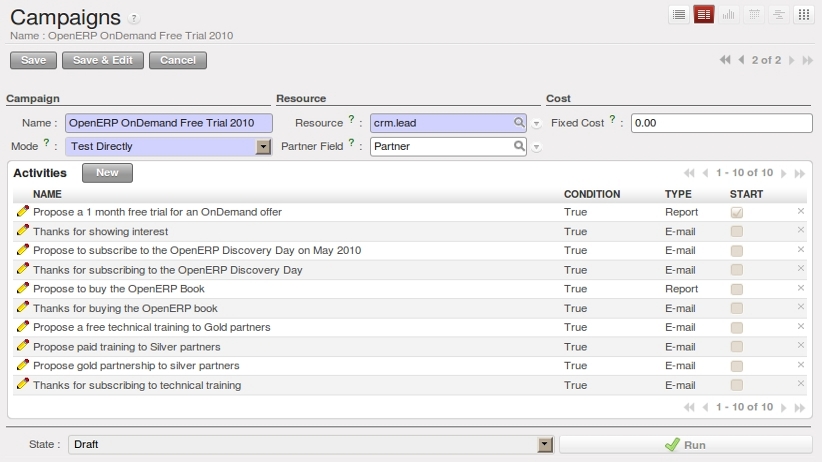Screen dimensions: 822x462
Task: Select 'Propose a free technical training to Gold partners' text
Action: click(152, 327)
